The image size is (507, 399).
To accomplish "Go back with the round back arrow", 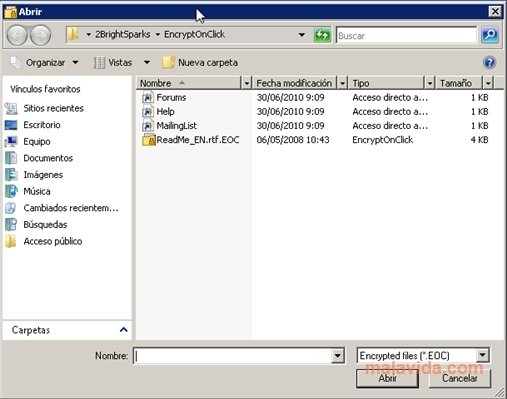I will tap(17, 35).
